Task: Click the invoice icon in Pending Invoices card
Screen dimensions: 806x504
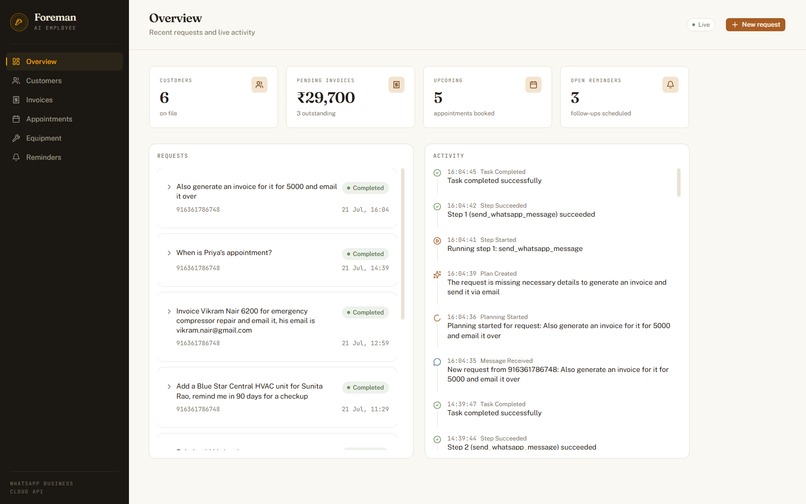Action: [396, 84]
